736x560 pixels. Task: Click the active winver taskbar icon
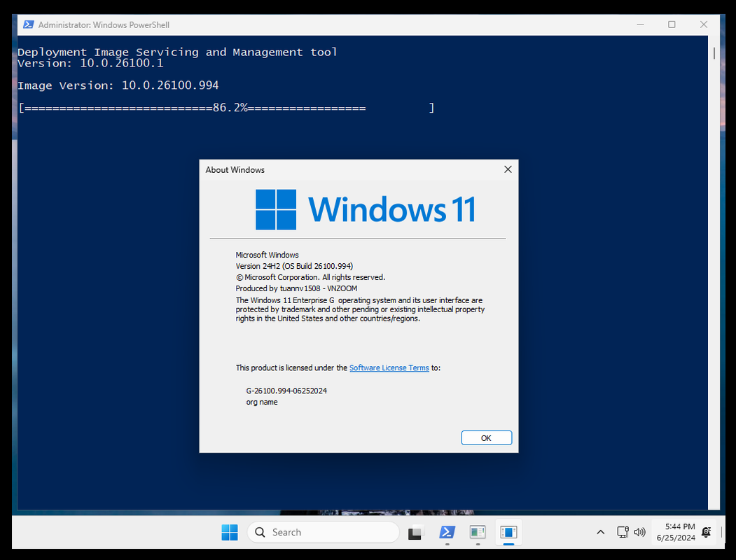click(508, 532)
